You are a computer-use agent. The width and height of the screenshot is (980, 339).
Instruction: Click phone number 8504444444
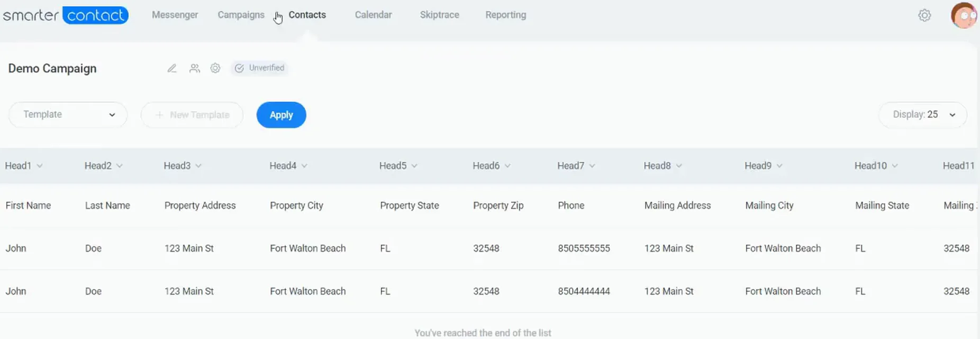pos(584,291)
